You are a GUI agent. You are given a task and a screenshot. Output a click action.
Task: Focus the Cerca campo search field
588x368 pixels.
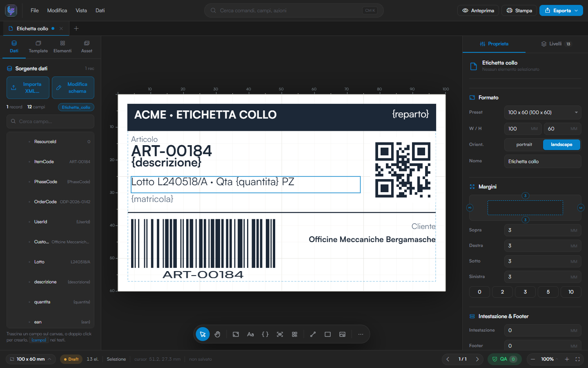point(50,121)
